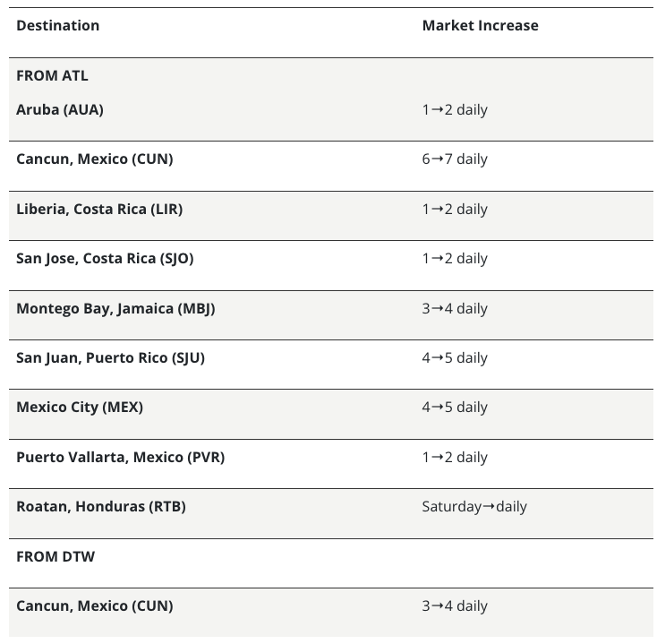The width and height of the screenshot is (657, 644).
Task: Click Puerto Vallarta, Mexico (PVR) cell
Action: coord(120,458)
